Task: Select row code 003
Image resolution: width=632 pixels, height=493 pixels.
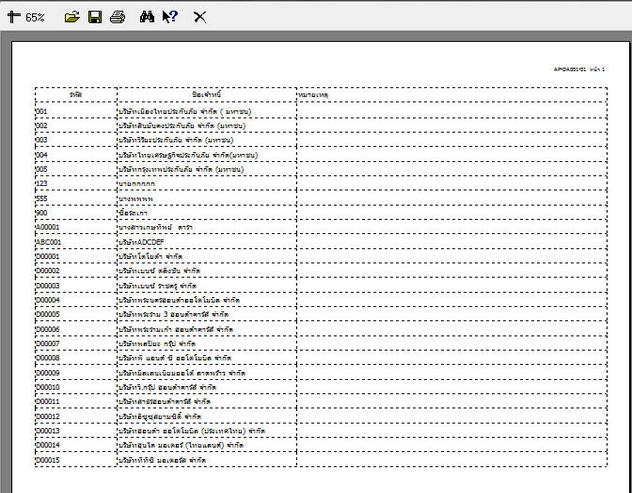Action: [x=42, y=140]
